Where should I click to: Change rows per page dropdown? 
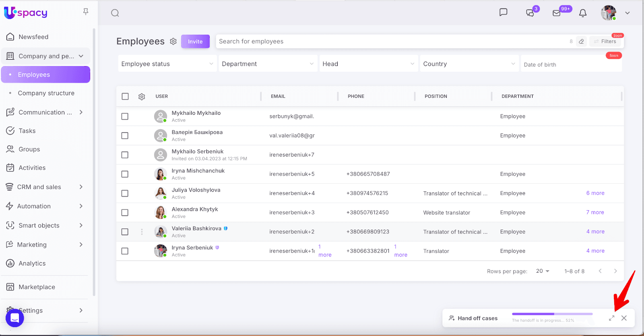coord(543,271)
